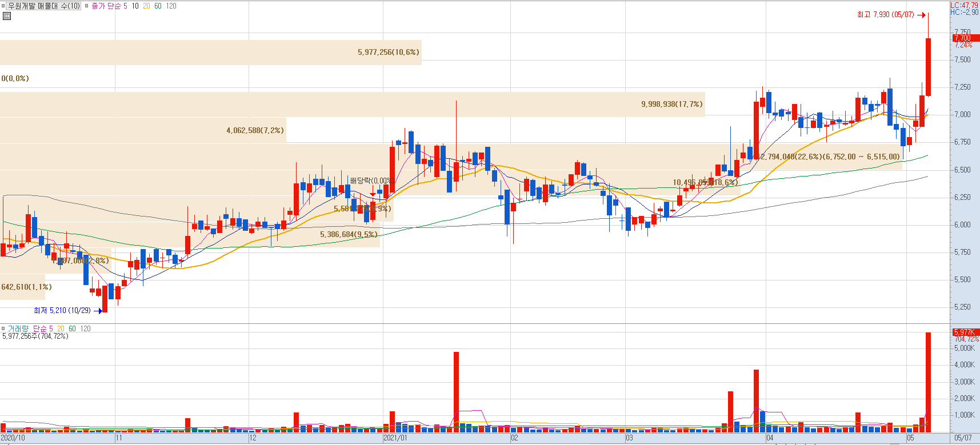Click the 5,977,256(10.6%) volume profile bar
Viewport: 980px width, 445px height.
click(211, 53)
